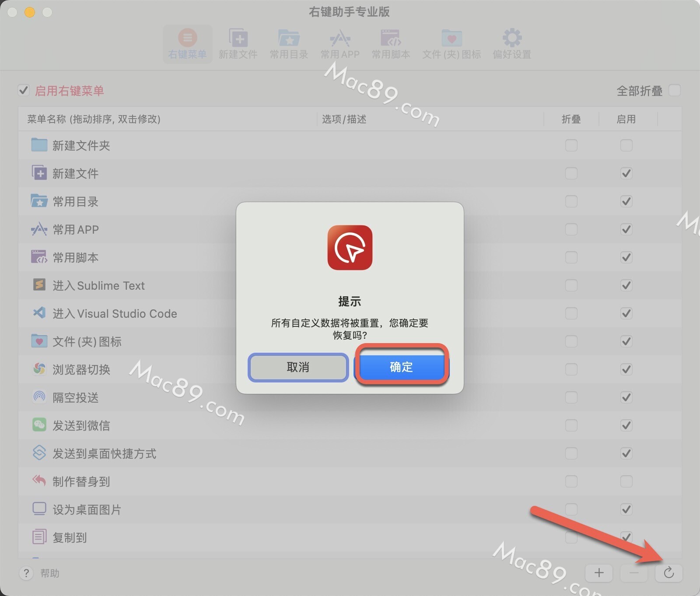Open 偏好设置 gear icon
Viewport: 700px width, 596px height.
click(x=512, y=43)
